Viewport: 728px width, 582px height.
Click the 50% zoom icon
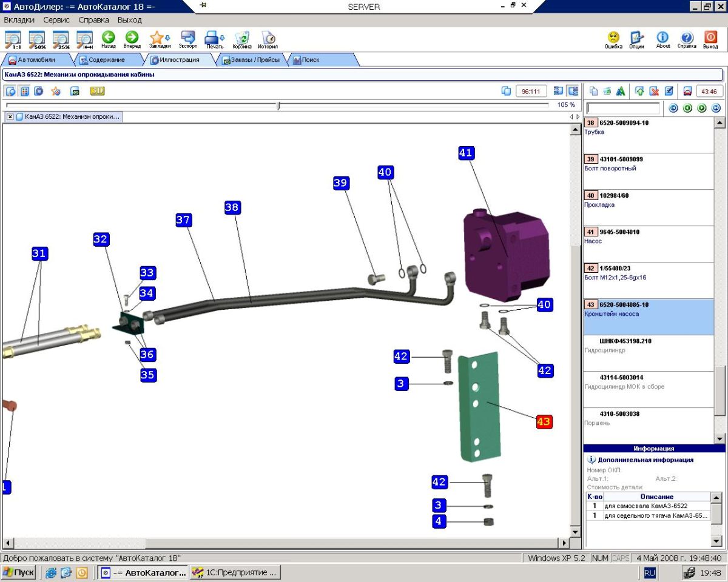point(38,39)
